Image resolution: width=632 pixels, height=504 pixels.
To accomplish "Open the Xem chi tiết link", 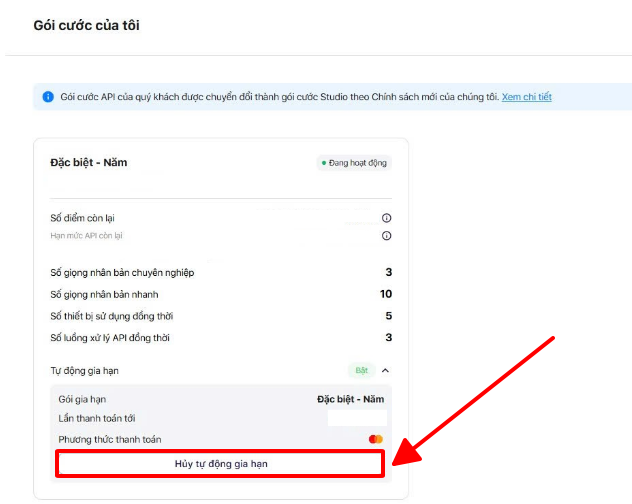I will [526, 97].
